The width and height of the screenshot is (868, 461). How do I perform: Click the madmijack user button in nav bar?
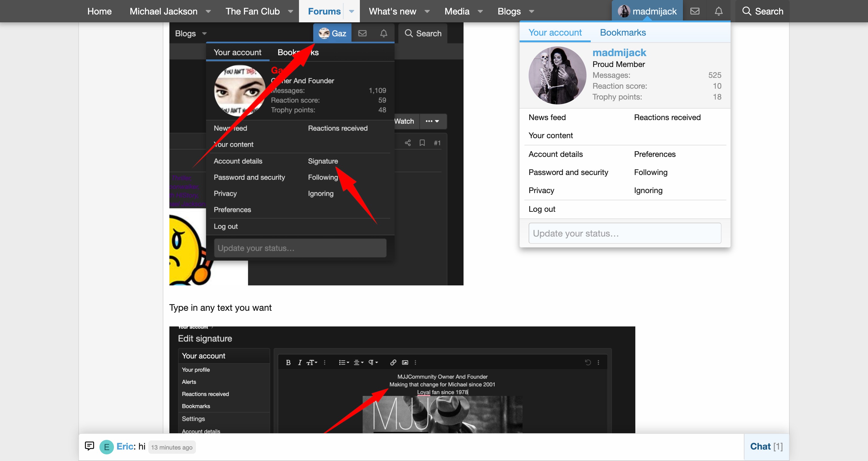click(x=647, y=11)
